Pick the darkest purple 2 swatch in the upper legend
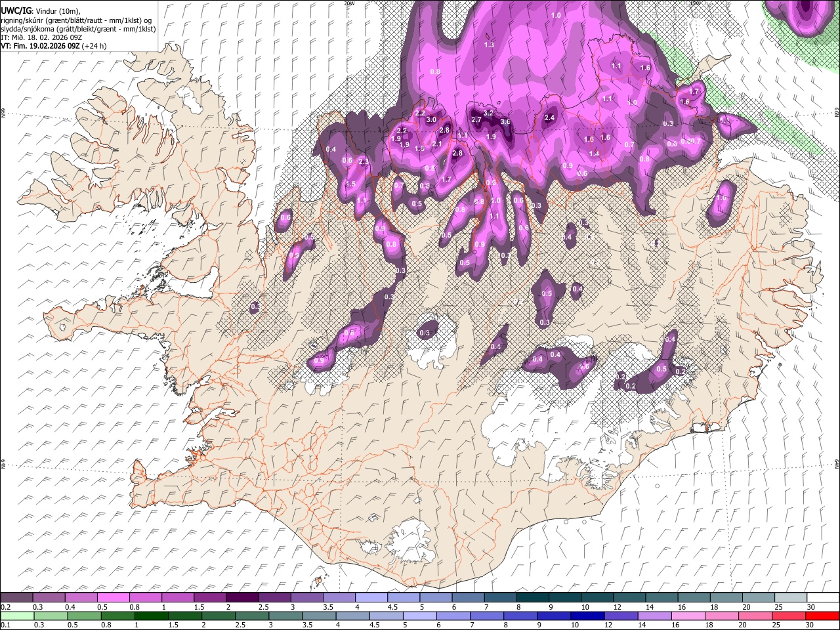The image size is (840, 630). [x=242, y=598]
